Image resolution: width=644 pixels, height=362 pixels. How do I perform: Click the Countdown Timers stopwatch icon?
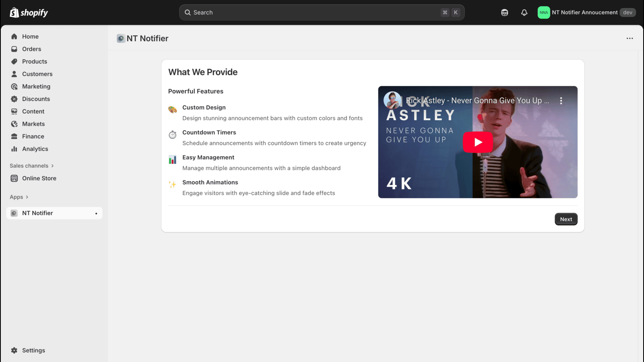click(x=173, y=134)
